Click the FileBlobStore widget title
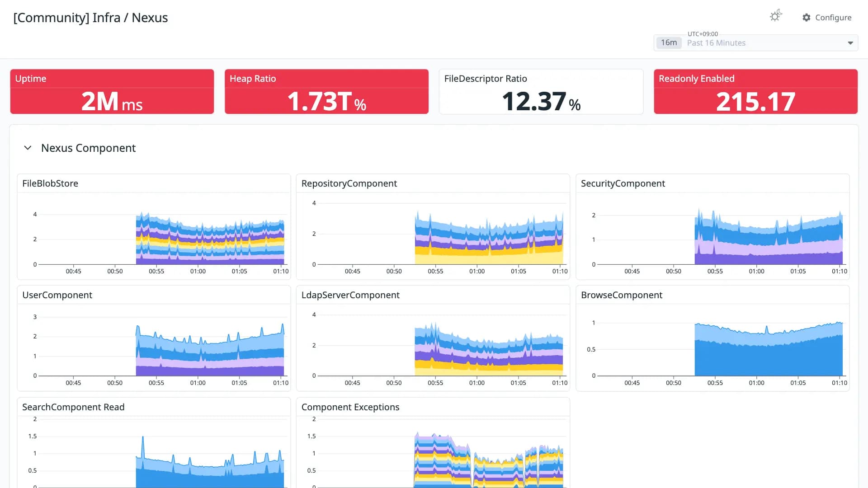The image size is (868, 488). point(50,183)
